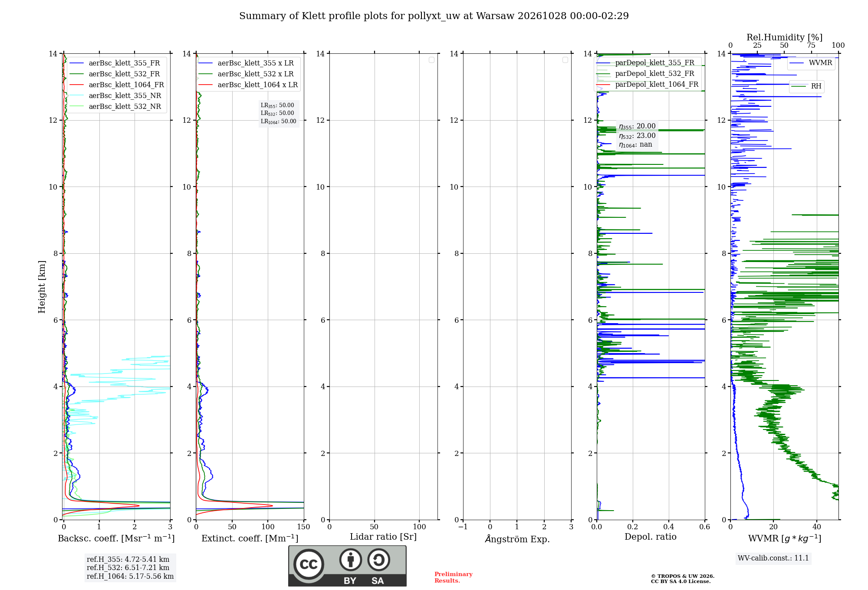Click legend entry aerBsc_klett_1064 x LR
The image size is (868, 590).
point(248,85)
